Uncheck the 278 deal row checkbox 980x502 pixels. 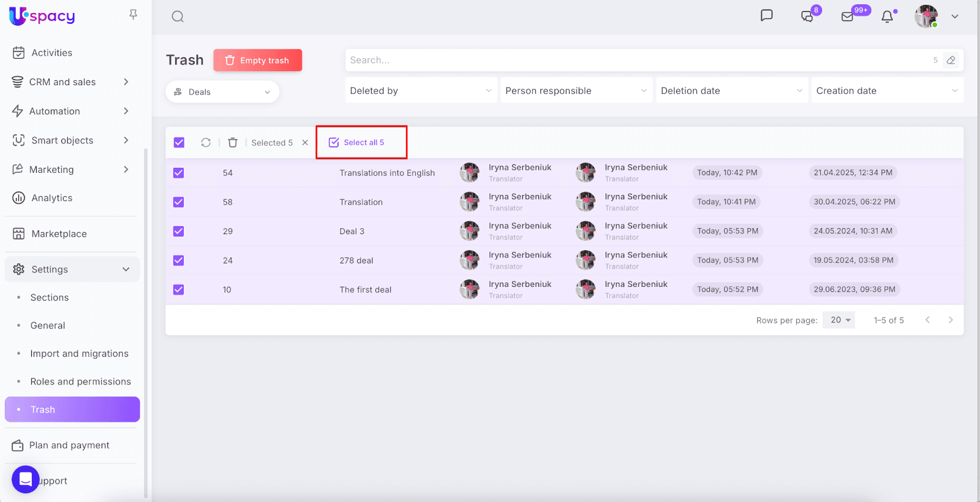pyautogui.click(x=179, y=261)
